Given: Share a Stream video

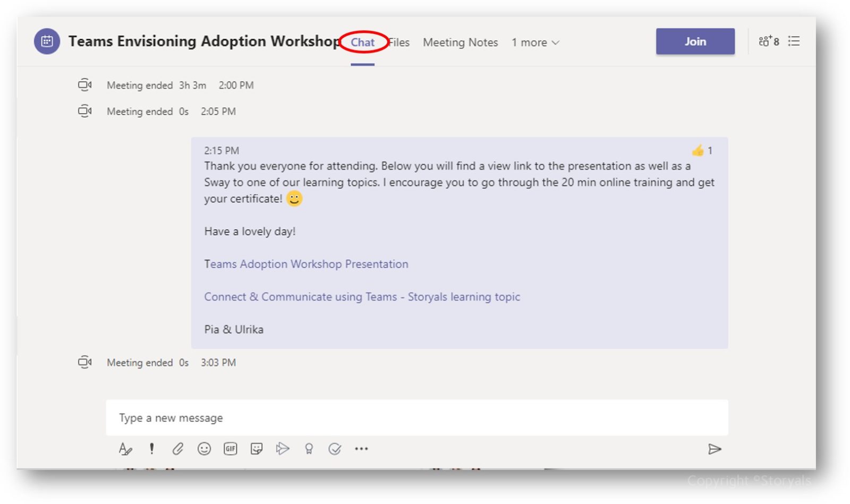Looking at the screenshot, I should coord(283,449).
